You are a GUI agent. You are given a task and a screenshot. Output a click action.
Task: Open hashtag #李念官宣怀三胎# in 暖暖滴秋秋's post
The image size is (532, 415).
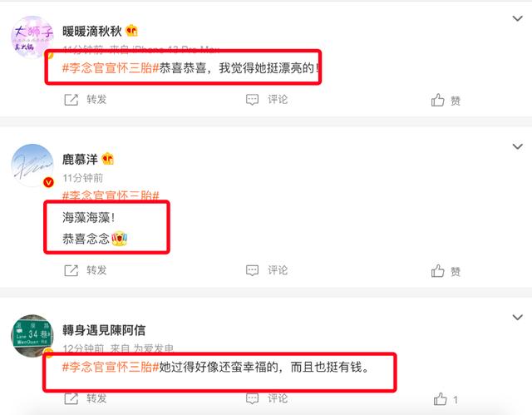click(x=111, y=68)
